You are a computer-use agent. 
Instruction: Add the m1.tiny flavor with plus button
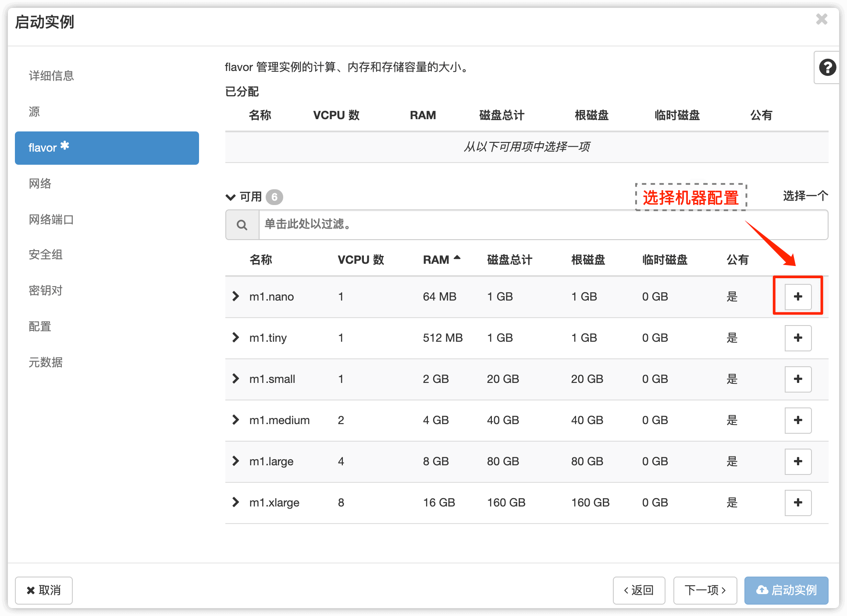coord(797,338)
